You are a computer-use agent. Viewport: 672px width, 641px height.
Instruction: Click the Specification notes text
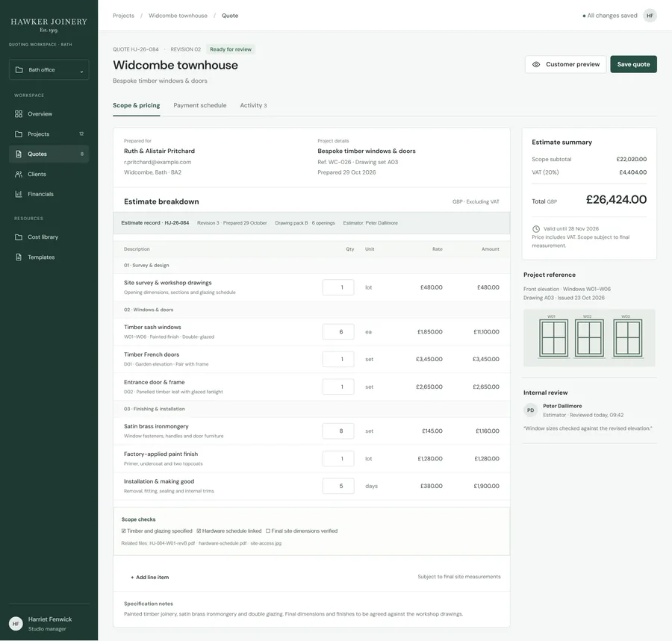[149, 604]
